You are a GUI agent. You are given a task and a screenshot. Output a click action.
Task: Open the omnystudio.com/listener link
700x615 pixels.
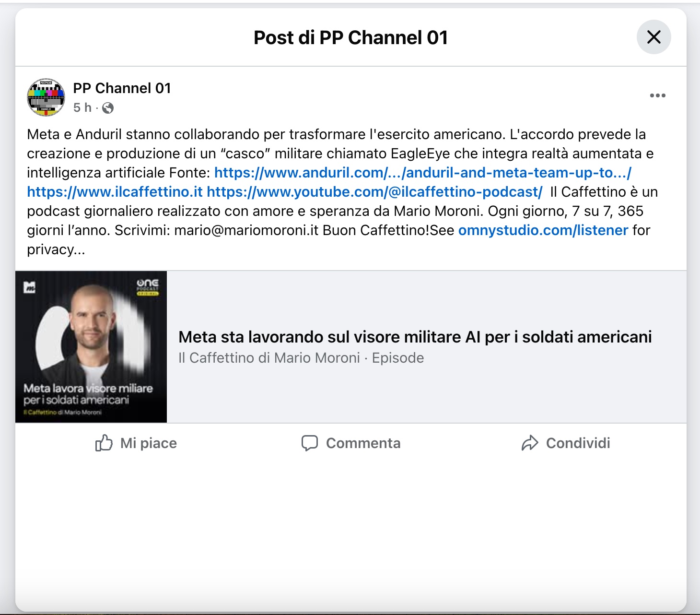543,230
